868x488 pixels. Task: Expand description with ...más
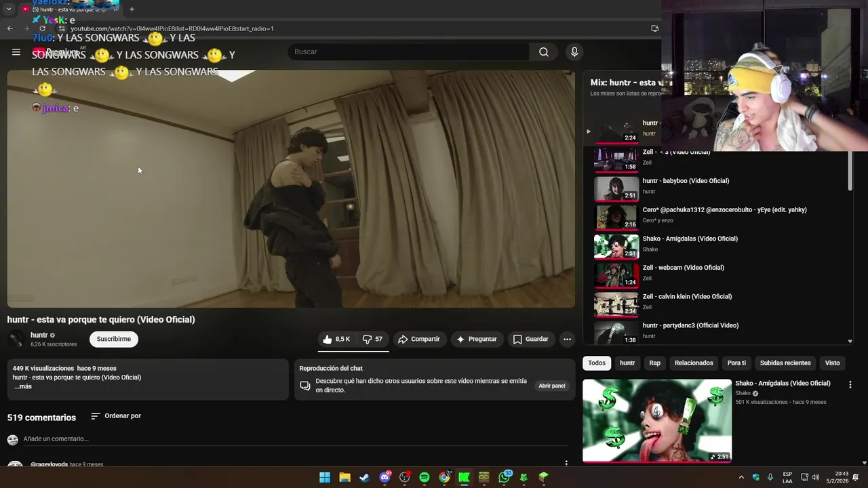click(23, 386)
